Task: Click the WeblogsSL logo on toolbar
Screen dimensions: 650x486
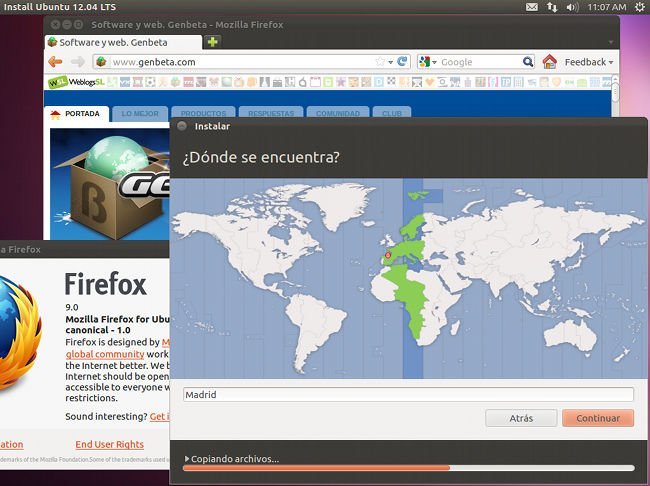Action: (76, 82)
